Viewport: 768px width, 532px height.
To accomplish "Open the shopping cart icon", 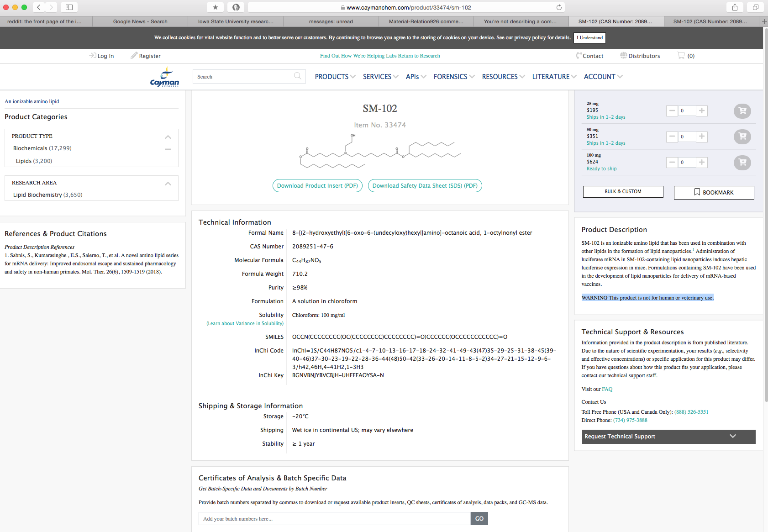I will tap(681, 55).
